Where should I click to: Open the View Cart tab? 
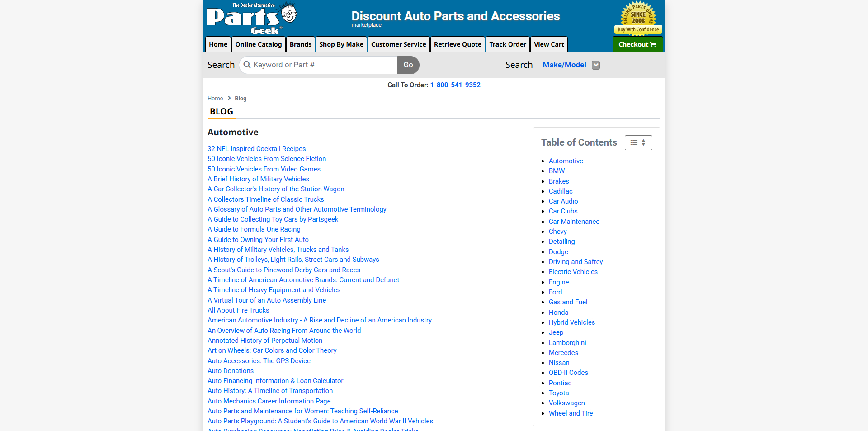549,44
